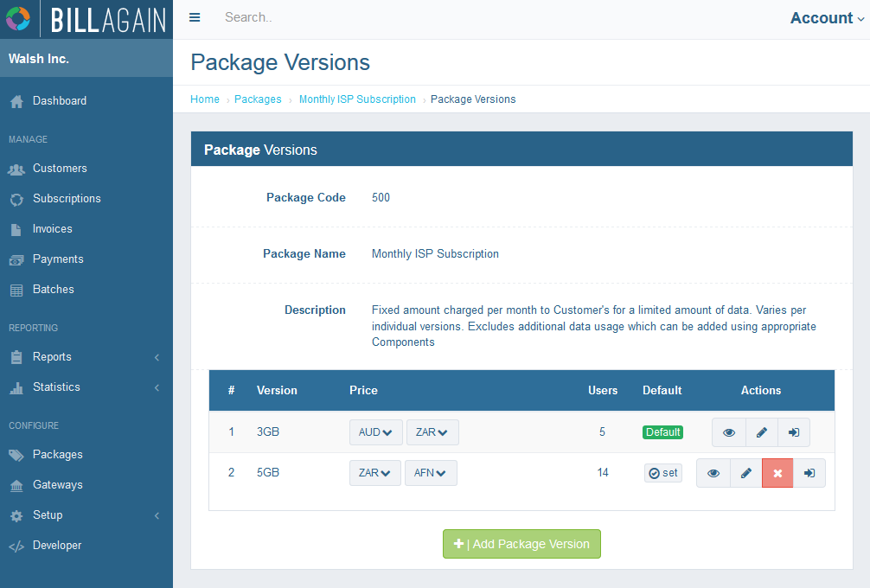Viewport: 870px width, 588px height.
Task: Set 5GB version as default
Action: 663,473
